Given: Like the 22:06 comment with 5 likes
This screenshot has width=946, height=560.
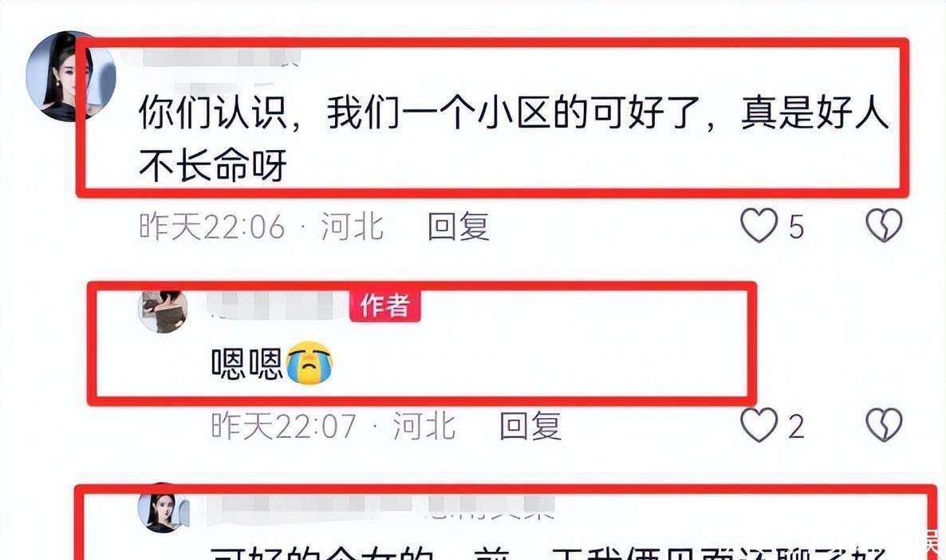Looking at the screenshot, I should pos(759,226).
